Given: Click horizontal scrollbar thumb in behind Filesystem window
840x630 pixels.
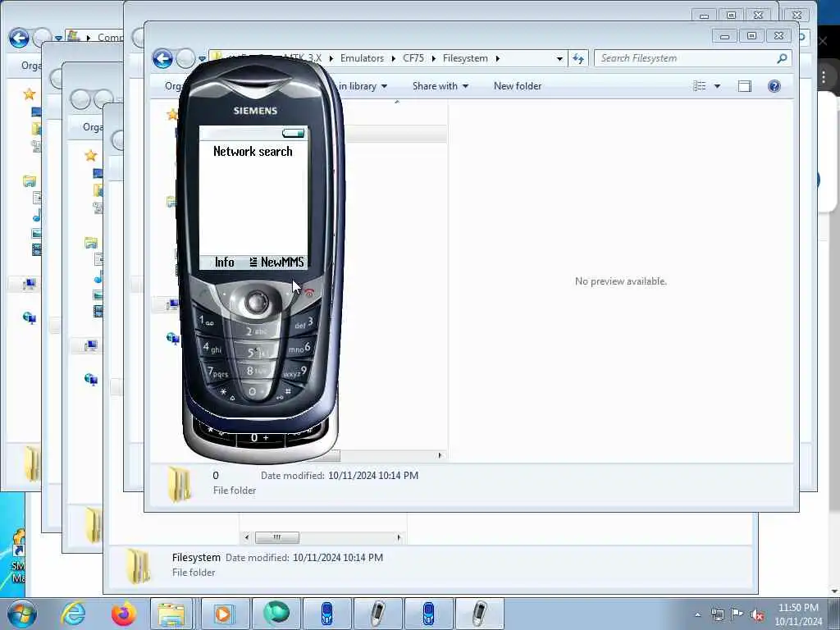Looking at the screenshot, I should tap(277, 536).
